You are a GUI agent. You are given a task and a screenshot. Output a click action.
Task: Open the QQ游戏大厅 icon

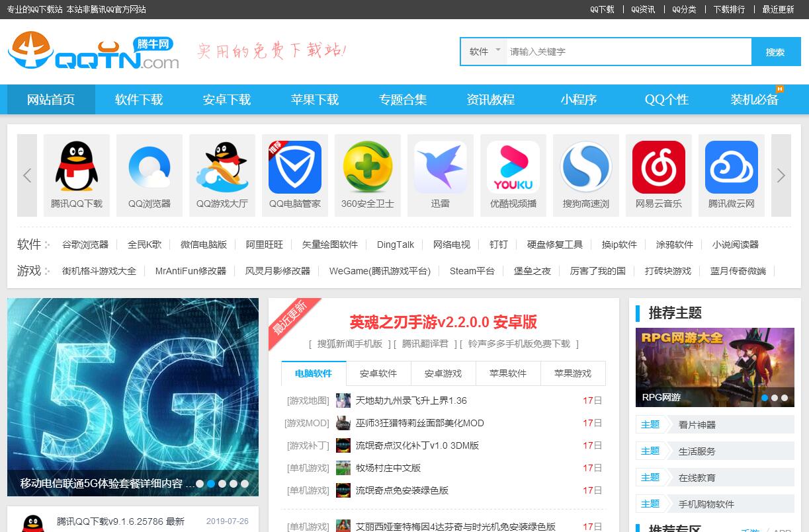[x=222, y=167]
